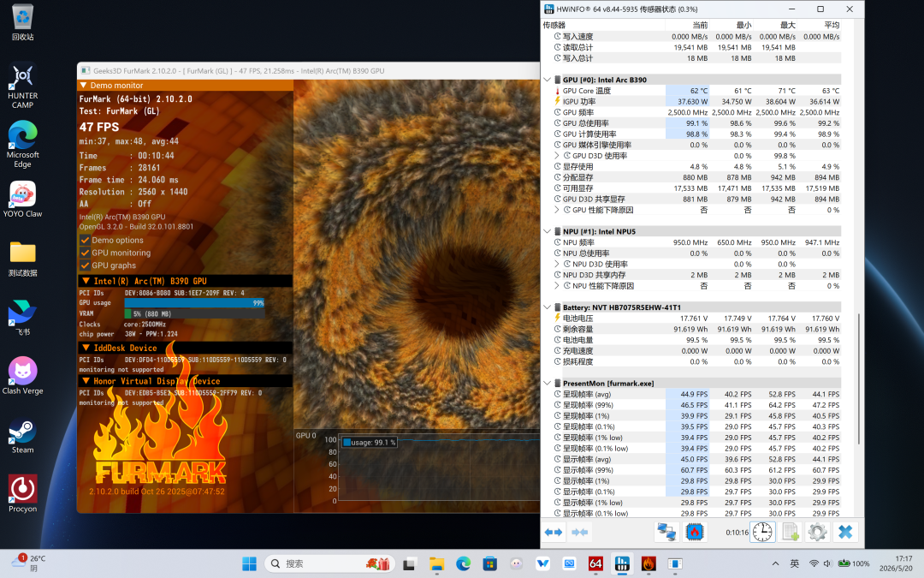Image resolution: width=924 pixels, height=578 pixels.
Task: Click FurMark GPU usage 99% bar
Action: point(194,302)
